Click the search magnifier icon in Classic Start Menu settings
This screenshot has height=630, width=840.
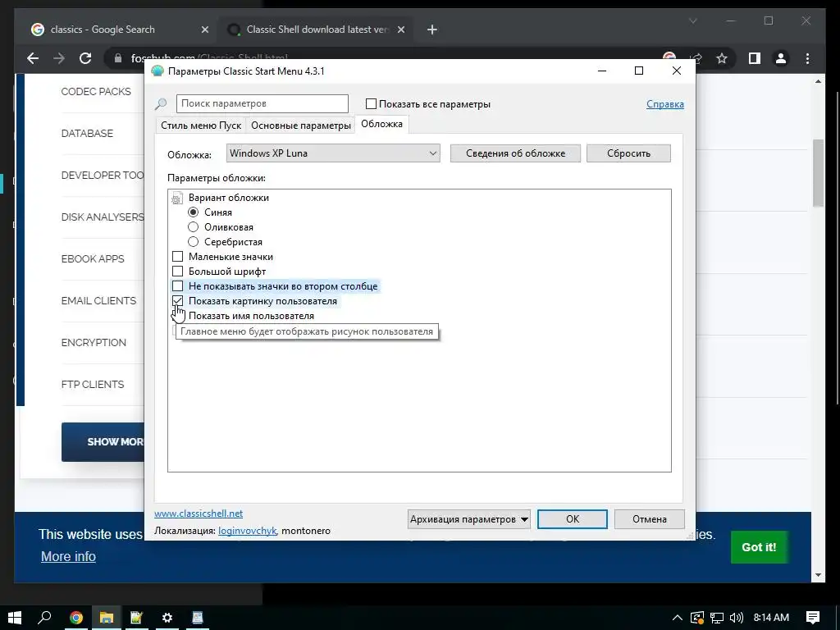161,104
